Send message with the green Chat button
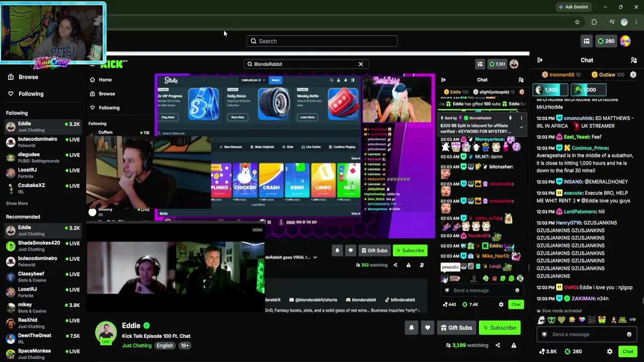 (627, 352)
